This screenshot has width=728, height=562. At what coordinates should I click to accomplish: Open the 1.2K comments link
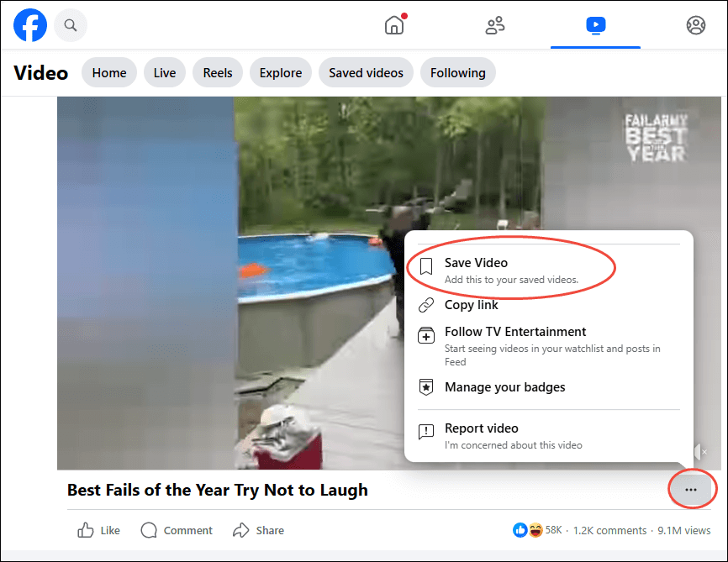[x=609, y=530]
